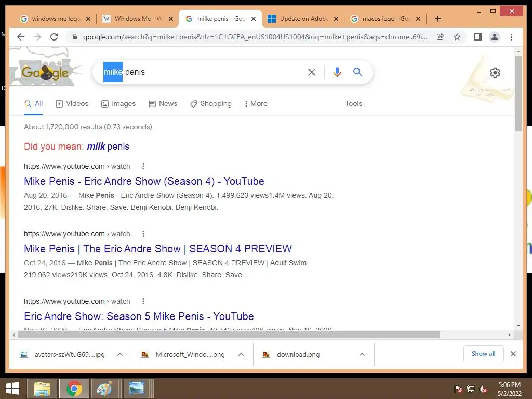Open the Windows Start menu
532x399 pixels.
coord(12,389)
